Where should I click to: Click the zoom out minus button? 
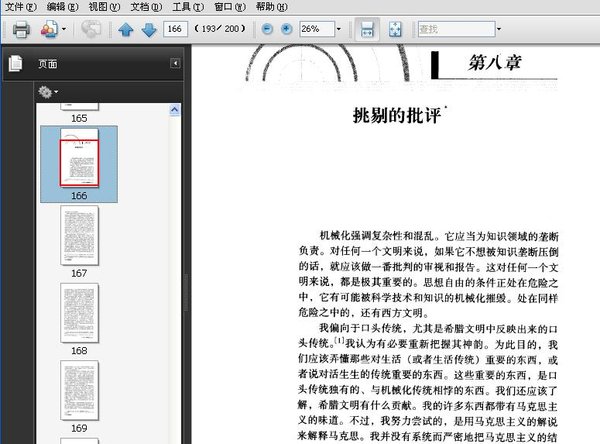click(267, 29)
